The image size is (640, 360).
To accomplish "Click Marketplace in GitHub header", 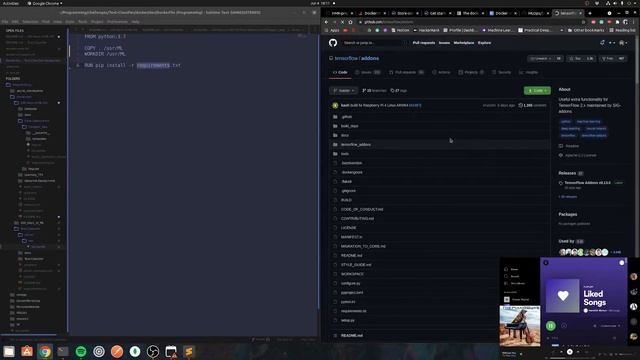I will (x=464, y=43).
